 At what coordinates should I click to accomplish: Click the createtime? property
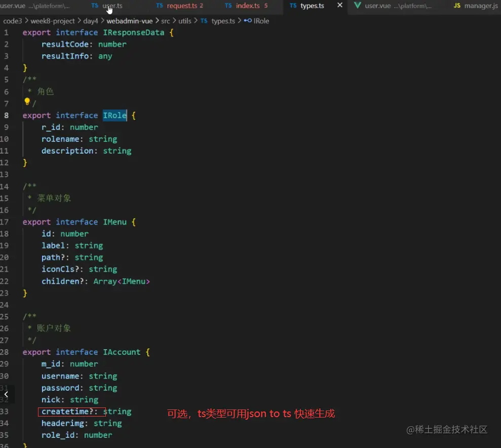pos(67,411)
